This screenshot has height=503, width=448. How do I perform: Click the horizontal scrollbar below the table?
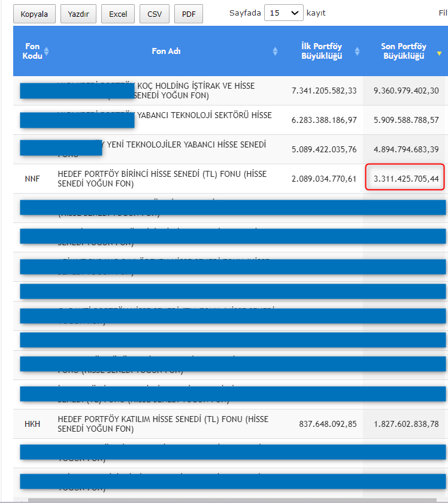tap(232, 501)
